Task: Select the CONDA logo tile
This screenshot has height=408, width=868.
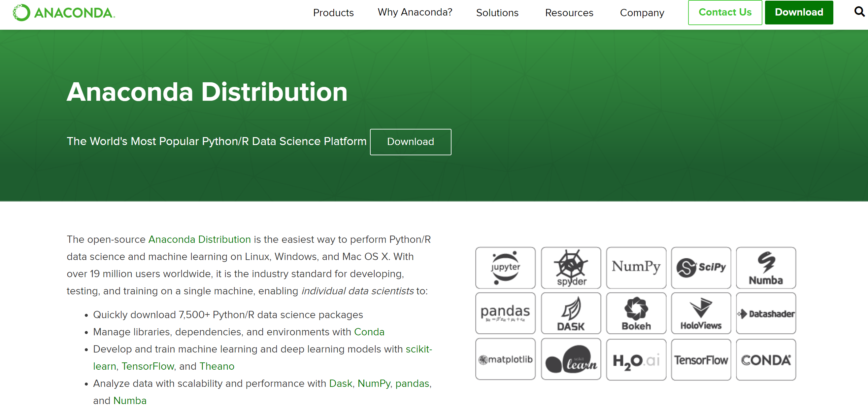Action: tap(766, 359)
